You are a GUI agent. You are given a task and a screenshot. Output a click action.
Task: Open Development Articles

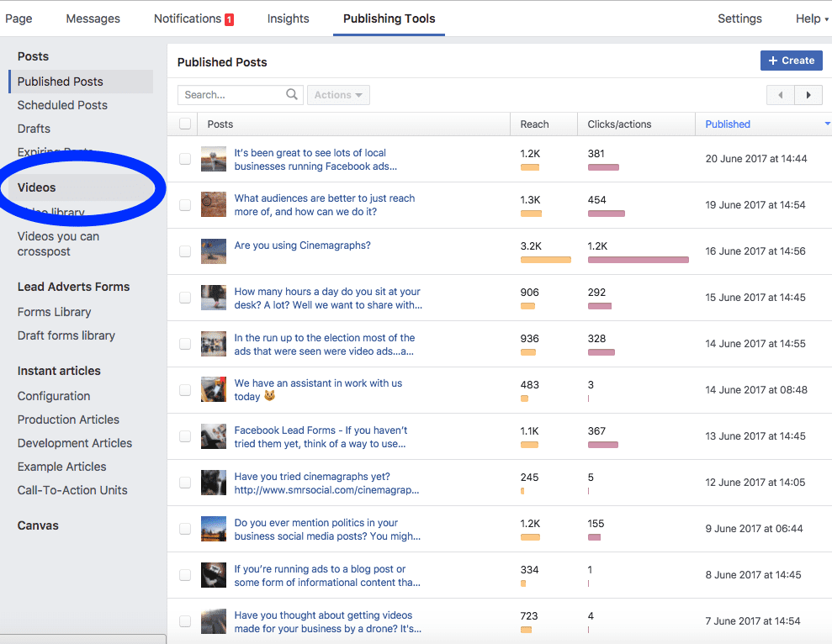pos(75,443)
